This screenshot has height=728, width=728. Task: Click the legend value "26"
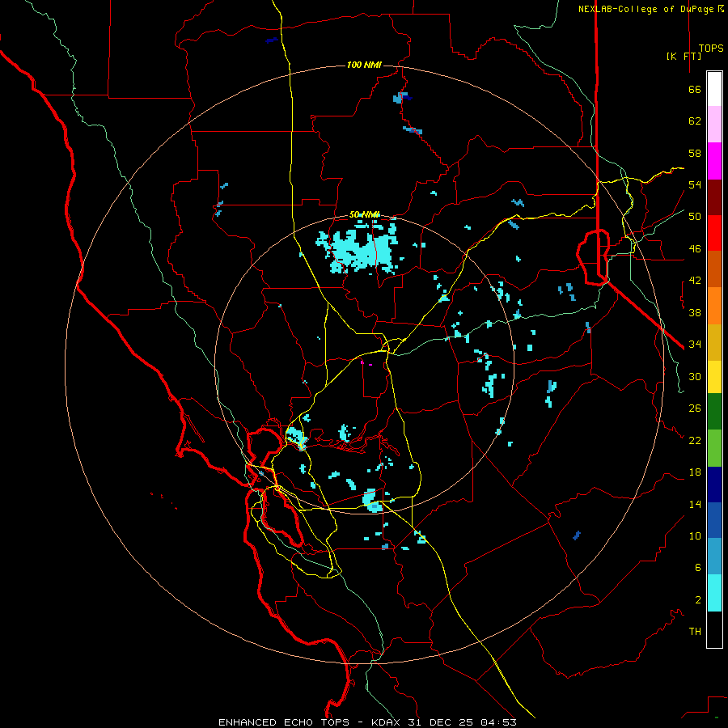coord(695,408)
